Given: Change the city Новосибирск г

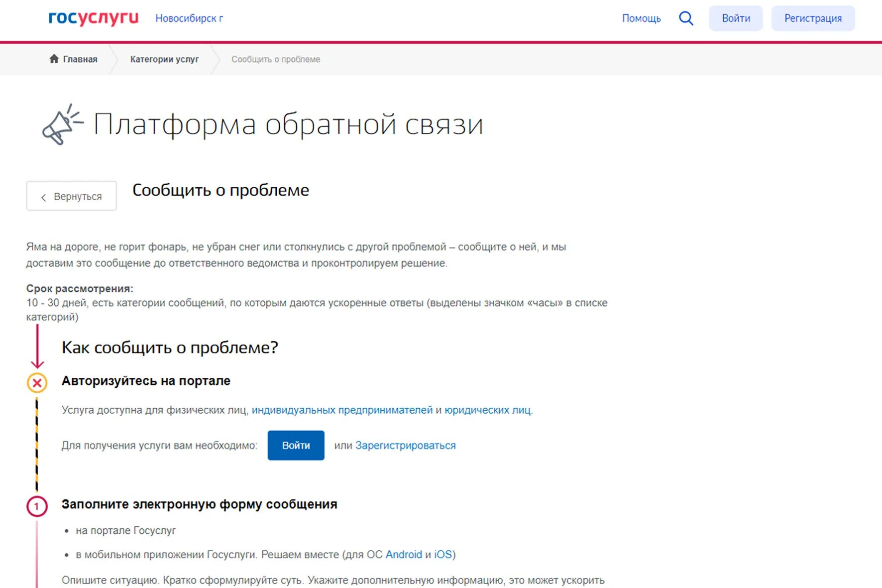Looking at the screenshot, I should tap(189, 18).
